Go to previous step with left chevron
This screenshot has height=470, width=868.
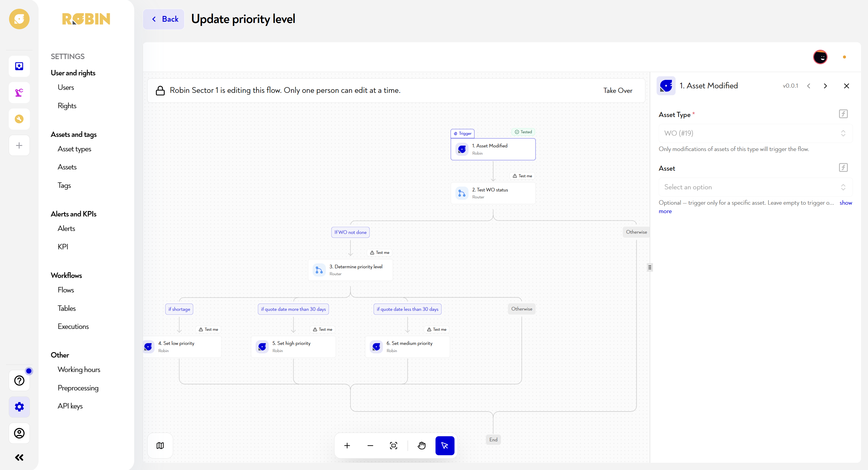coord(809,86)
